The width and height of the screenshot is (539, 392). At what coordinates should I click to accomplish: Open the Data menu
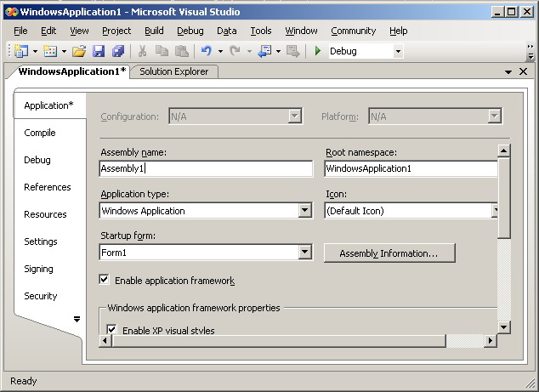(x=226, y=31)
